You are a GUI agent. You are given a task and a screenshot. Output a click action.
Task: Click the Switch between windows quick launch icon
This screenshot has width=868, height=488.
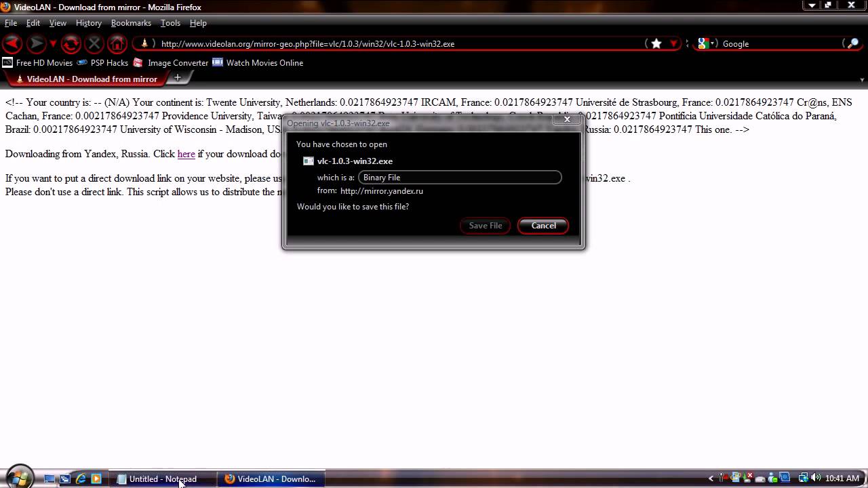tap(65, 479)
